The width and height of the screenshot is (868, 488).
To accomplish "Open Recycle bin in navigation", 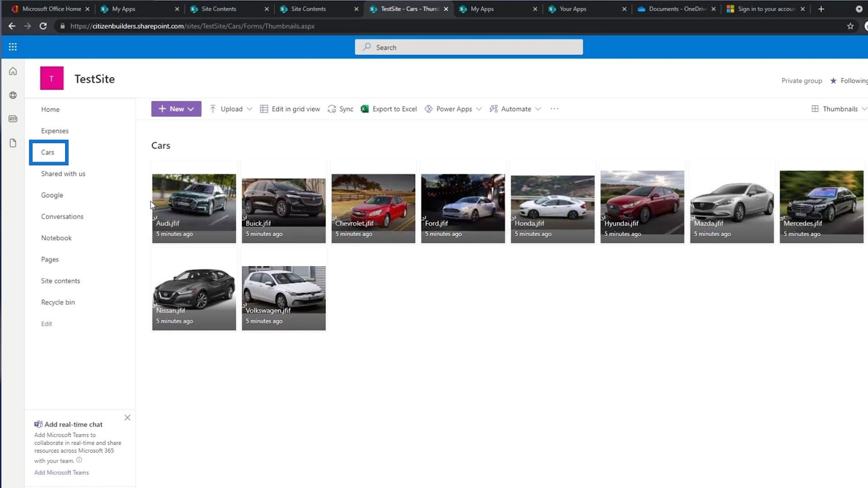I will click(58, 302).
